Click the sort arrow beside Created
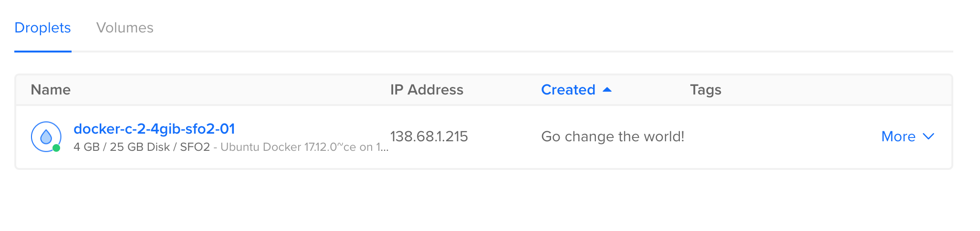This screenshot has width=980, height=231. click(607, 89)
